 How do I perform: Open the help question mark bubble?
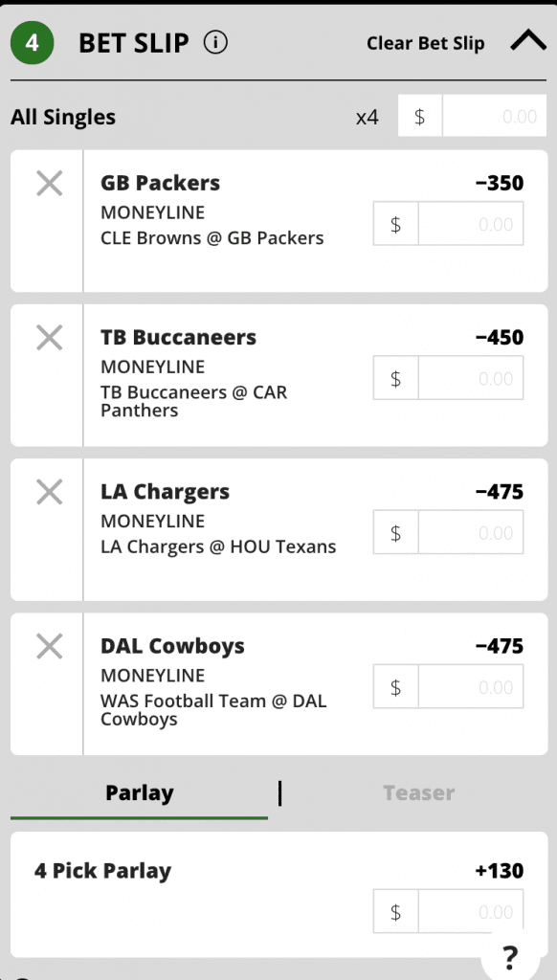point(510,956)
